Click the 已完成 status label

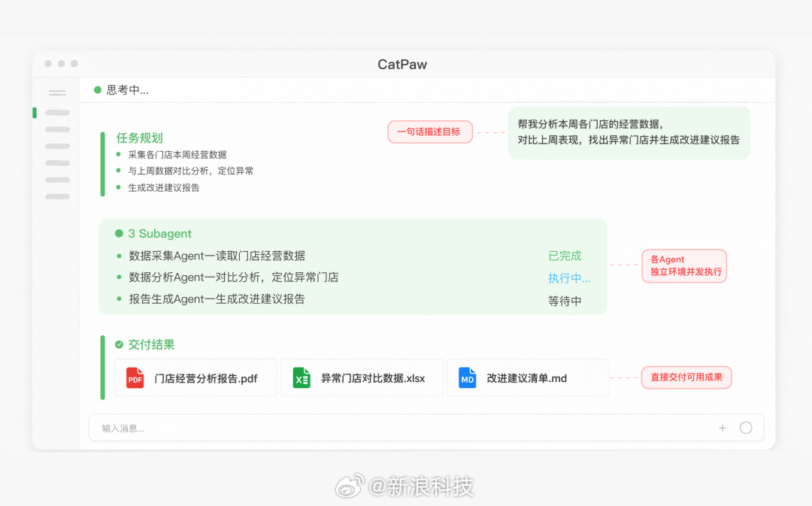pyautogui.click(x=565, y=256)
